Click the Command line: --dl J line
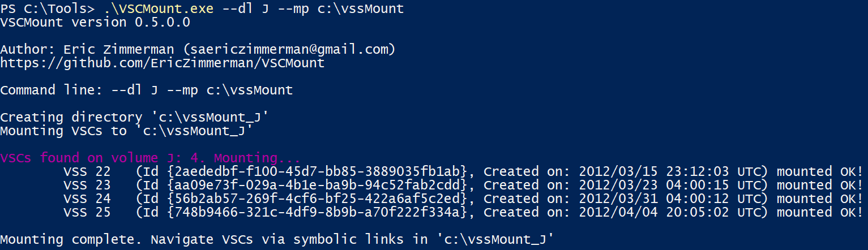 (146, 90)
